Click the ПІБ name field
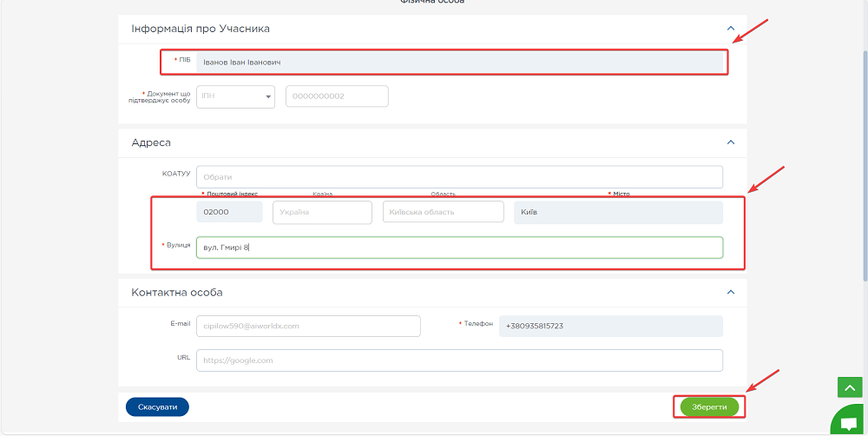Viewport: 868px width, 436px height. pyautogui.click(x=459, y=63)
